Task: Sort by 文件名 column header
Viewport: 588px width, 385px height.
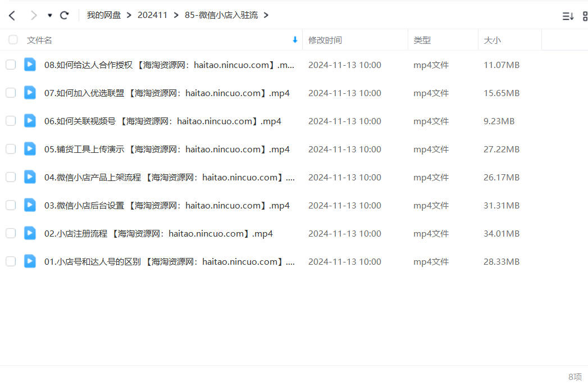Action: pos(39,40)
